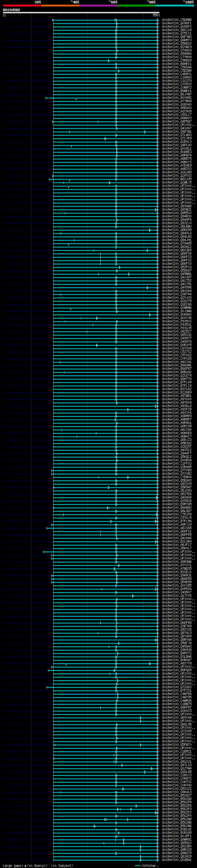This screenshot has width=197, height=868.
Task: Open the UniRef100_C4R8V1 entry
Action: coord(177,74)
